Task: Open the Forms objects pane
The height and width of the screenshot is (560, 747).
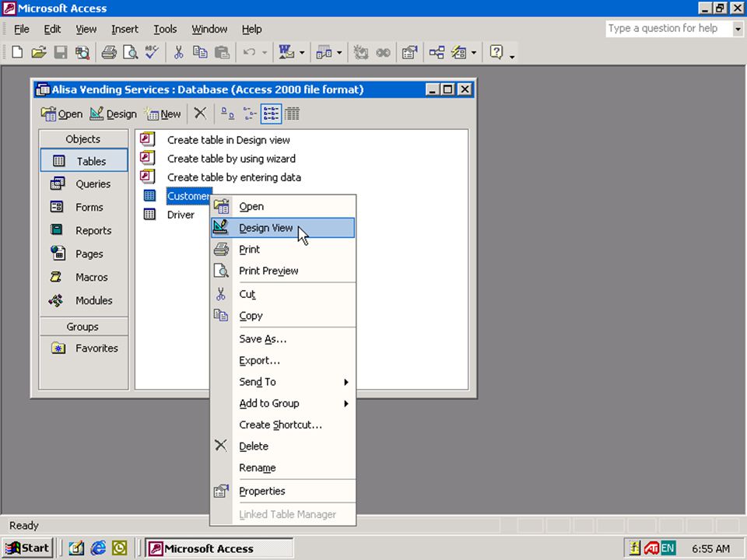Action: (83, 207)
